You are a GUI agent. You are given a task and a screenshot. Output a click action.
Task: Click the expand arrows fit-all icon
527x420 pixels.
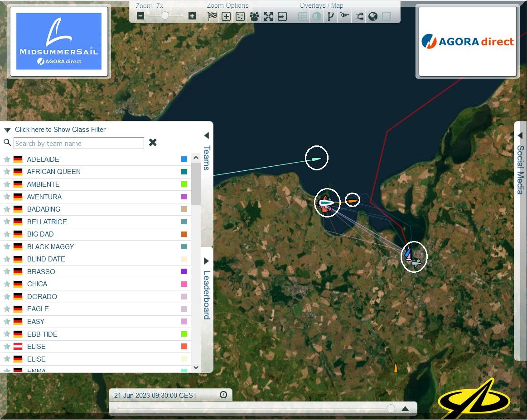pyautogui.click(x=268, y=17)
